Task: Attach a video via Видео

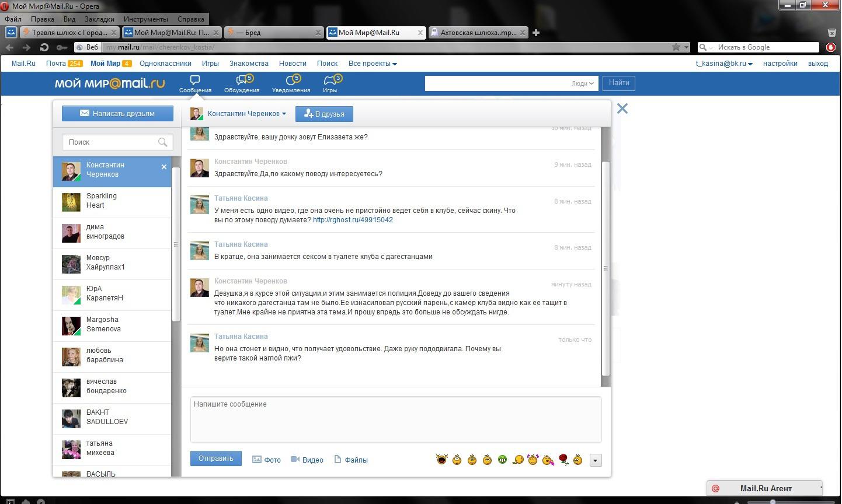Action: point(307,460)
